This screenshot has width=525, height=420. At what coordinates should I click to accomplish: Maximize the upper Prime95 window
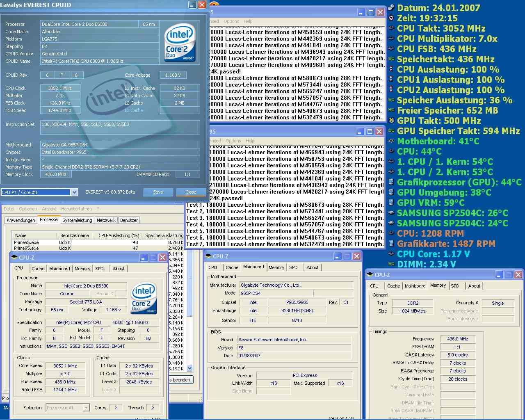tap(371, 12)
